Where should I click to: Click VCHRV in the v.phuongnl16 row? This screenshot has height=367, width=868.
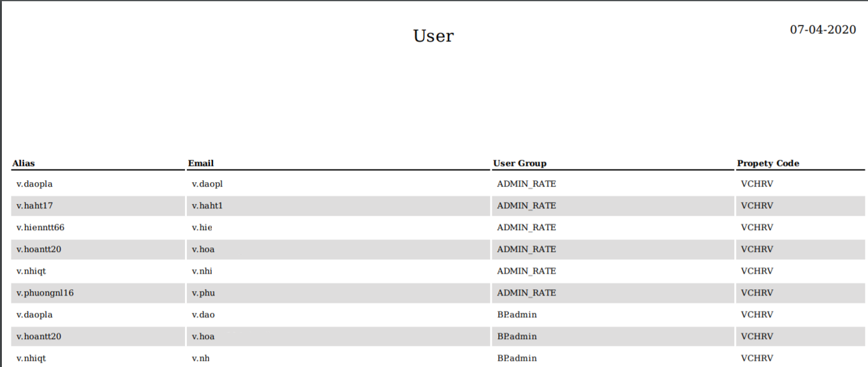point(757,293)
